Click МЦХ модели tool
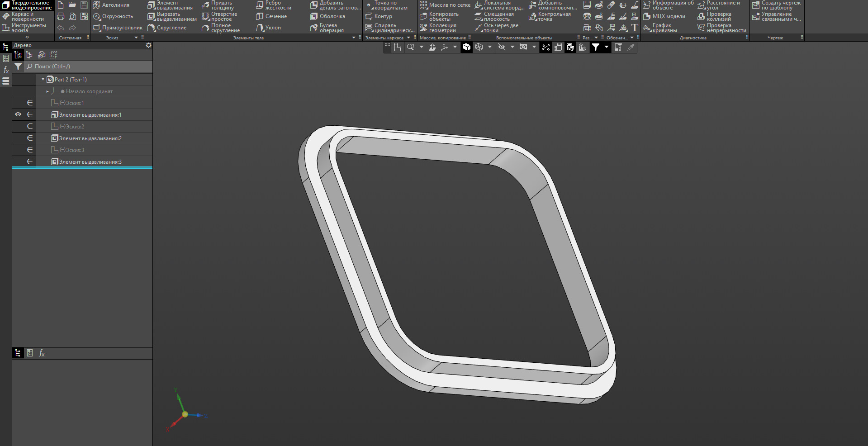This screenshot has height=446, width=868. click(x=664, y=16)
